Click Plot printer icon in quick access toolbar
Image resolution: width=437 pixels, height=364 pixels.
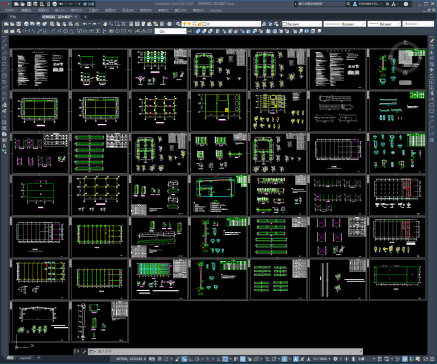[x=54, y=4]
